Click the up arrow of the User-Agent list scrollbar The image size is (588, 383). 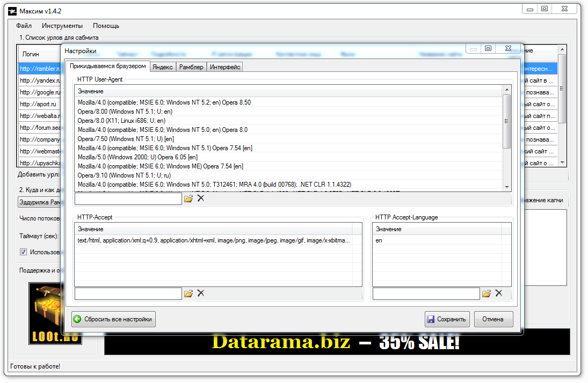[507, 91]
